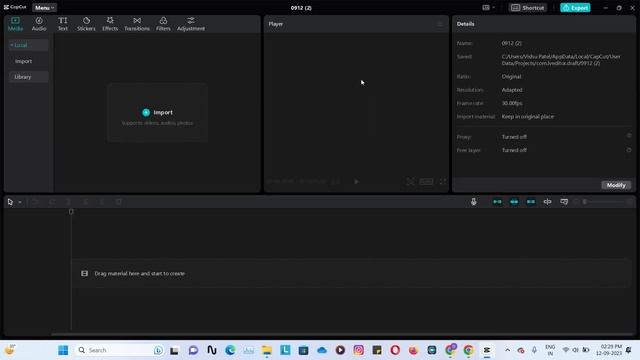Click the 30.00fps frame rate value
Viewport: 640px width, 360px height.
(512, 103)
